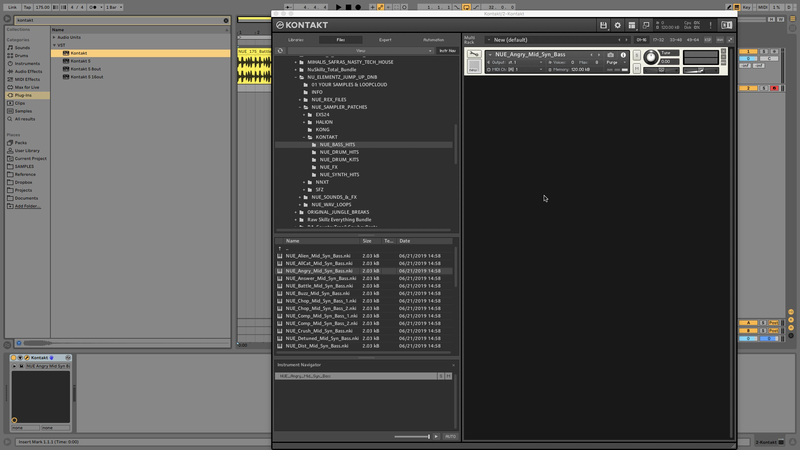Clear the Ableton browser search field
The width and height of the screenshot is (800, 450).
[226, 20]
